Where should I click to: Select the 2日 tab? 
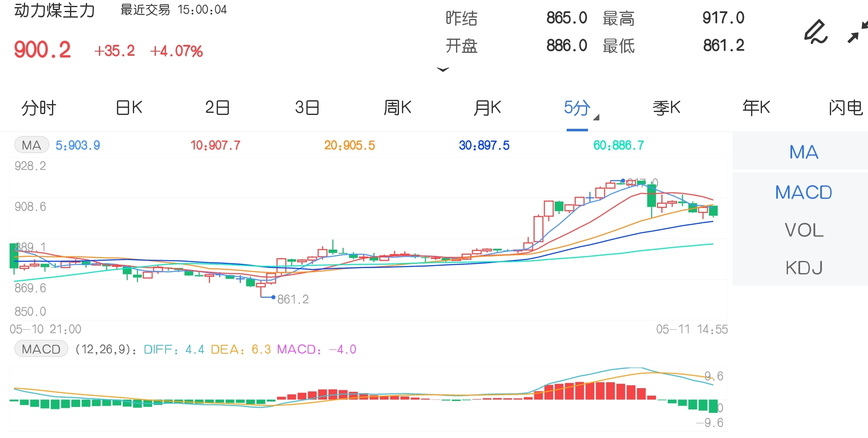217,108
